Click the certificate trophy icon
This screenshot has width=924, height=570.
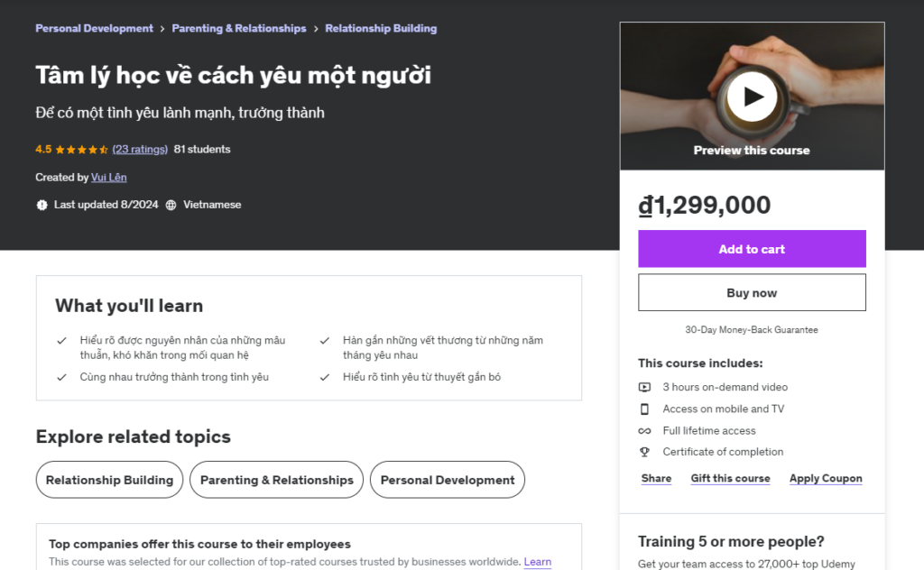(644, 452)
